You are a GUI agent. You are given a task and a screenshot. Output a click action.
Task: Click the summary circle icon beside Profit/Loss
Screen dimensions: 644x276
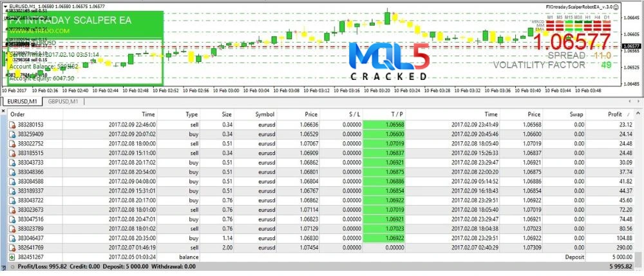coord(12,266)
